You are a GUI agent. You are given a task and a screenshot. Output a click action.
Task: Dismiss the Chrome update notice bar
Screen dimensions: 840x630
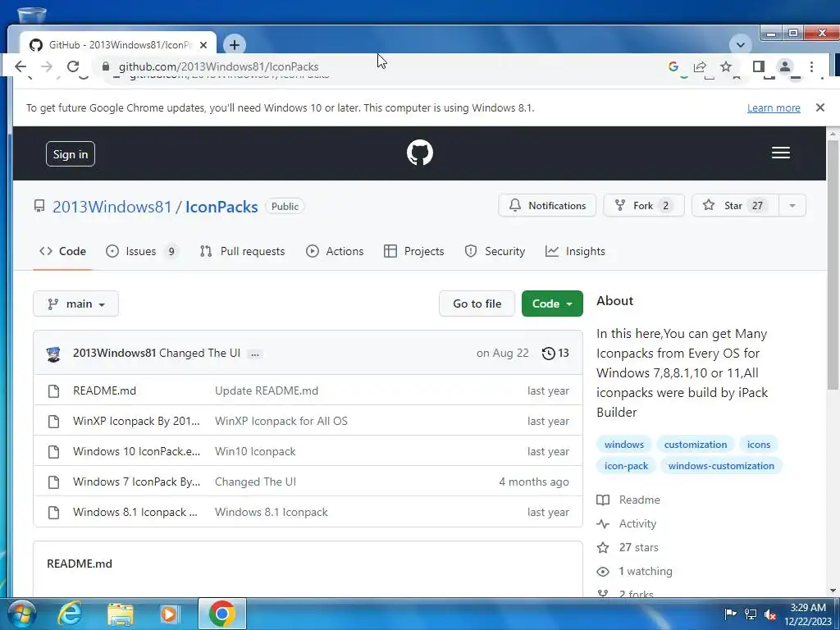(819, 107)
